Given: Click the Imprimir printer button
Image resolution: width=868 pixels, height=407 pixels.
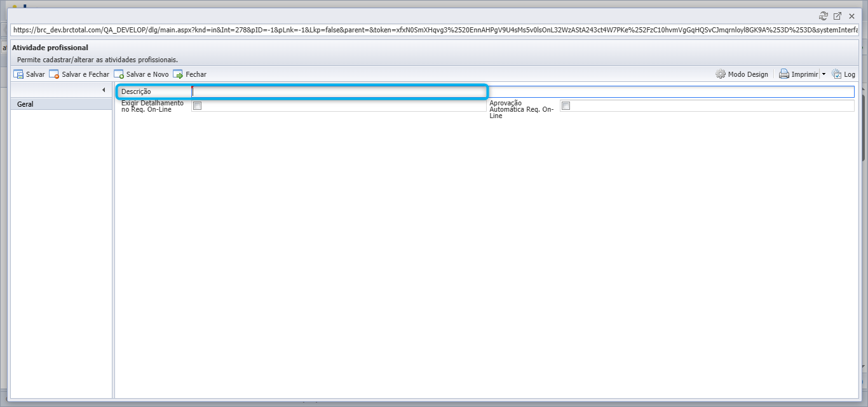Looking at the screenshot, I should tap(799, 74).
